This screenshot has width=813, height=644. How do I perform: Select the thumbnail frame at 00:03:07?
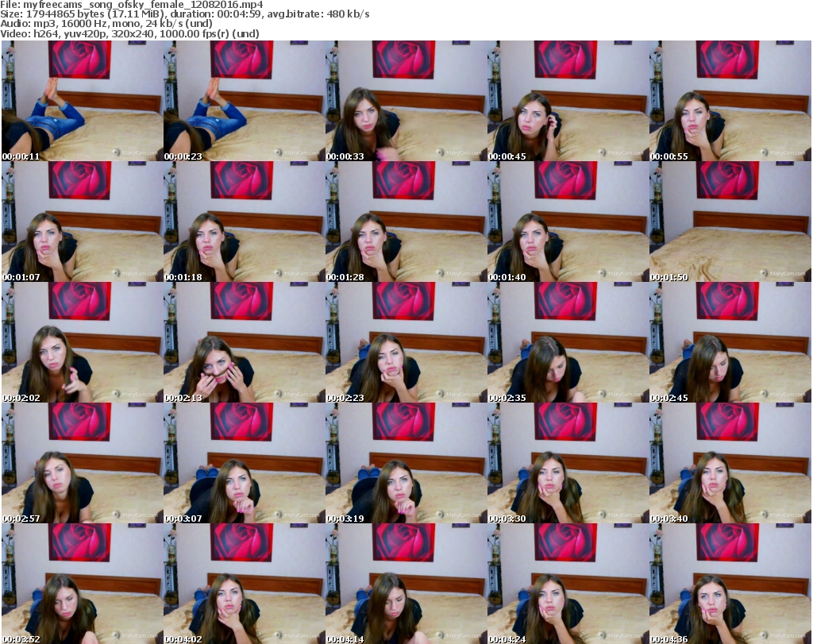245,463
